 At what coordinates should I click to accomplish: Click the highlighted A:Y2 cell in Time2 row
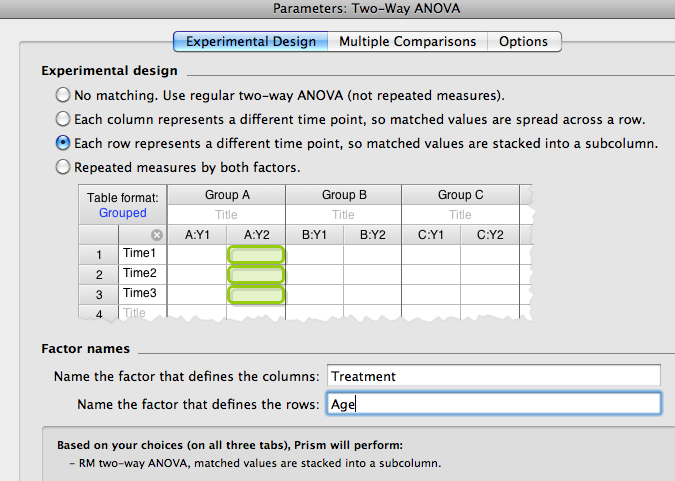256,275
